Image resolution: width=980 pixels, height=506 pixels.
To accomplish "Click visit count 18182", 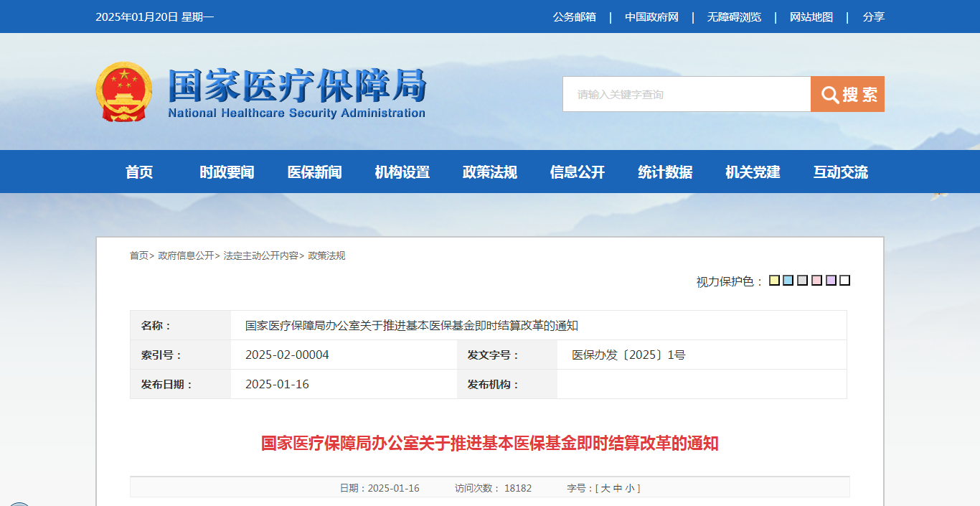I will 518,488.
